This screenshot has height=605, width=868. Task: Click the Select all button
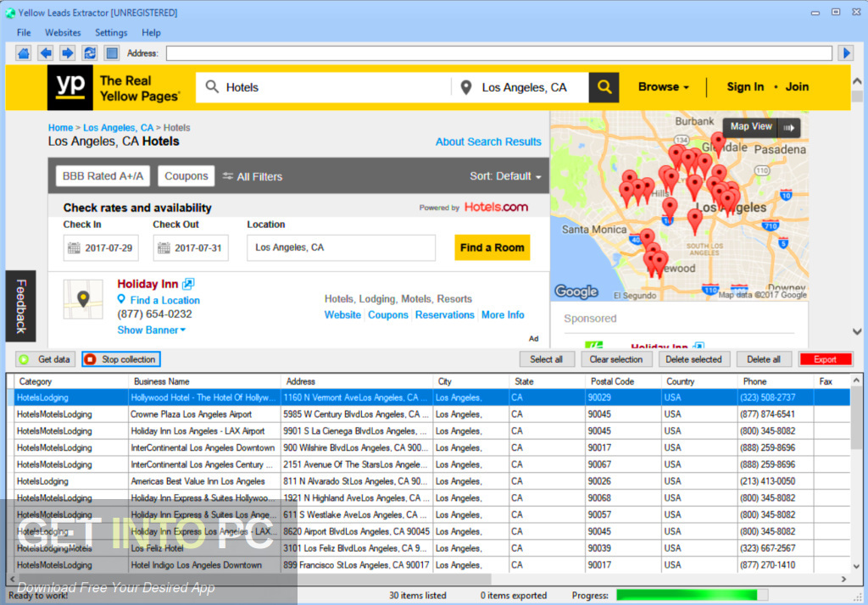click(546, 359)
